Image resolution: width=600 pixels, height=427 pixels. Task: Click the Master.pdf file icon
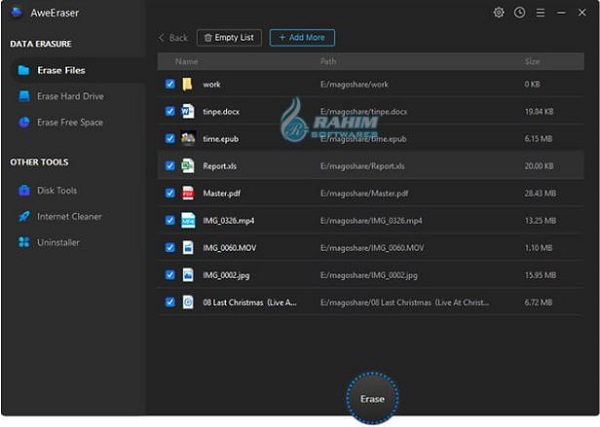tap(188, 193)
